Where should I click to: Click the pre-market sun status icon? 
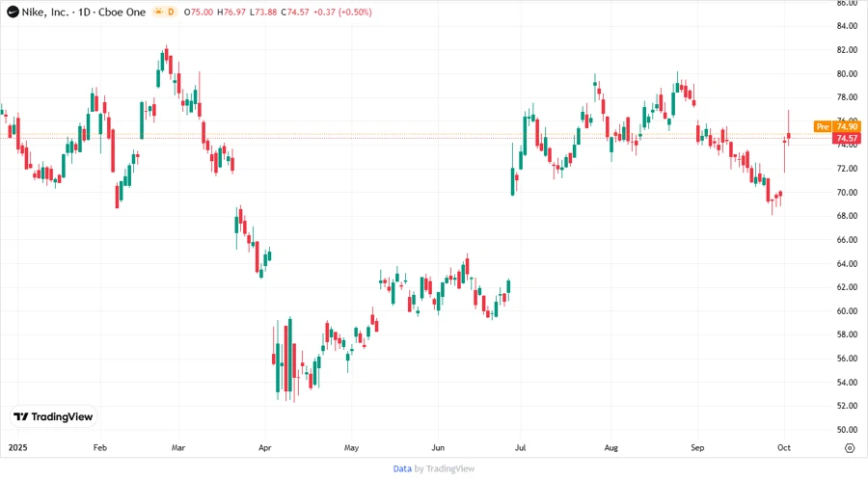155,12
